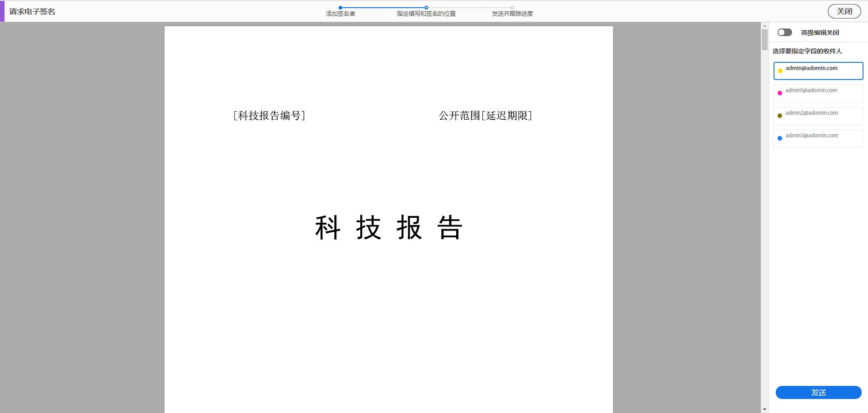This screenshot has width=868, height=413.
Task: Click the 发送 button
Action: coord(818,392)
